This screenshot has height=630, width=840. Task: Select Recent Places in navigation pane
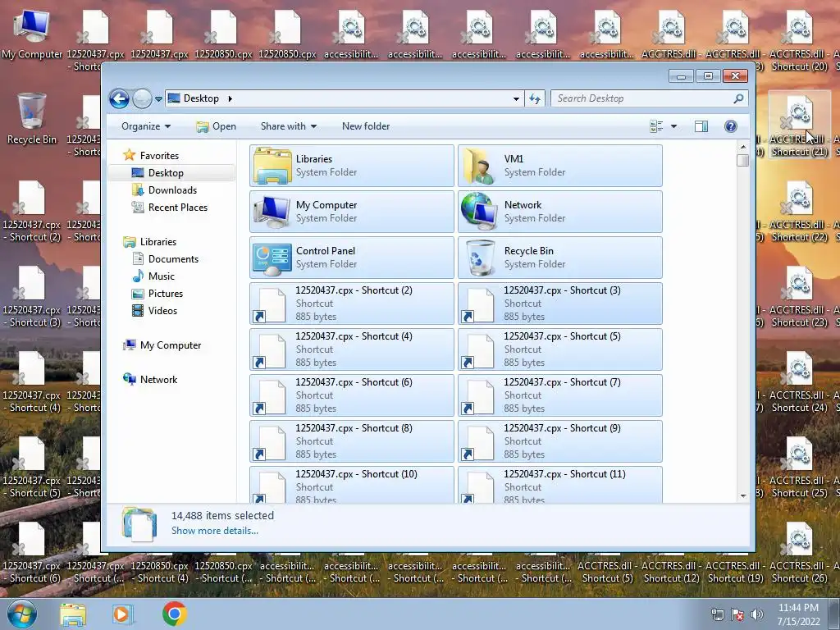[177, 208]
